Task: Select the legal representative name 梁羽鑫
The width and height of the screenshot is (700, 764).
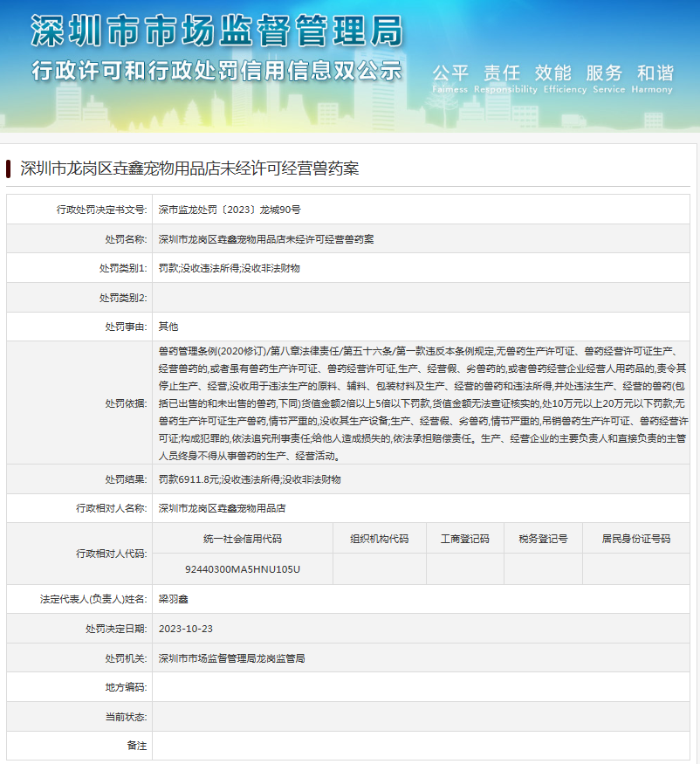Action: (x=174, y=599)
